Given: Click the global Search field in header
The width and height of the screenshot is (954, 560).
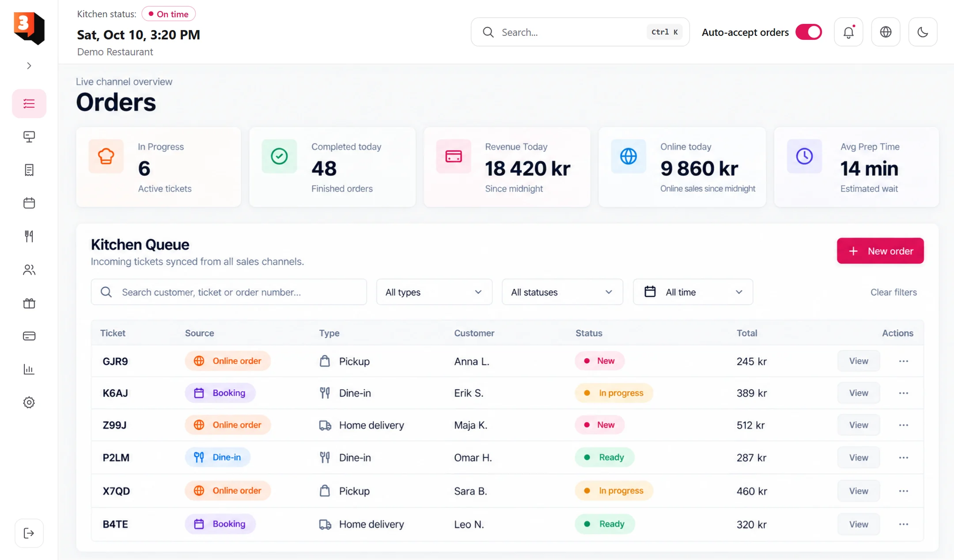Looking at the screenshot, I should (x=580, y=32).
